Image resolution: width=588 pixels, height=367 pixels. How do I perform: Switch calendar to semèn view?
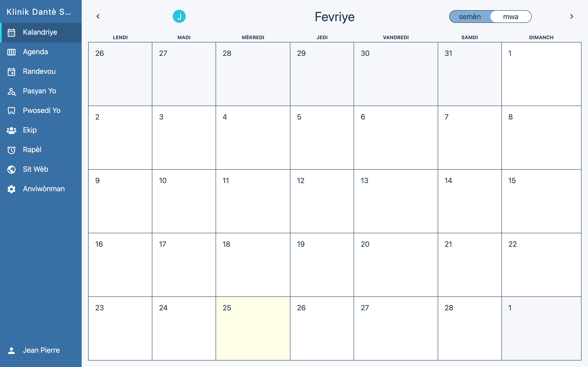470,17
